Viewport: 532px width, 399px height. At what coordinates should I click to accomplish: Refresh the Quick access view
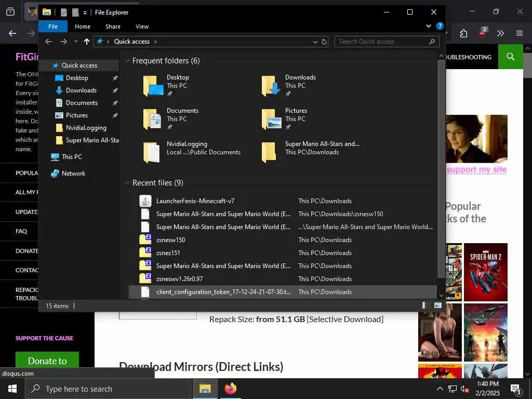point(324,42)
